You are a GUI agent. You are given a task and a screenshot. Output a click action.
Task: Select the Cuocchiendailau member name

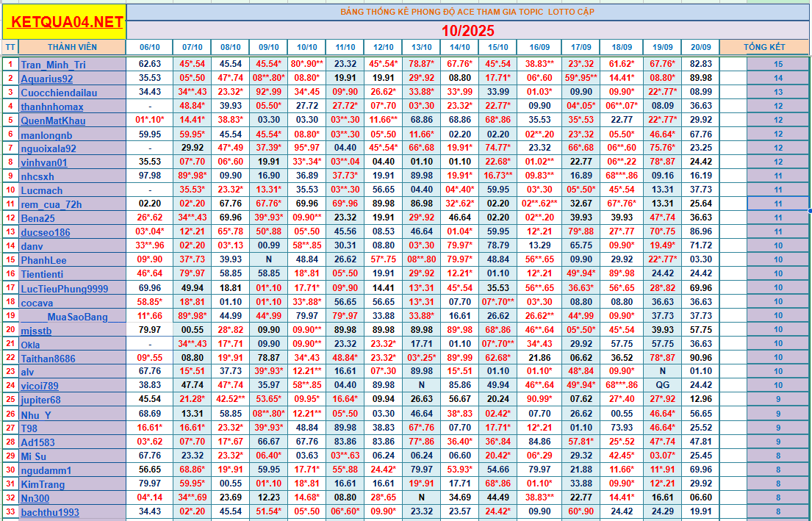click(x=59, y=93)
